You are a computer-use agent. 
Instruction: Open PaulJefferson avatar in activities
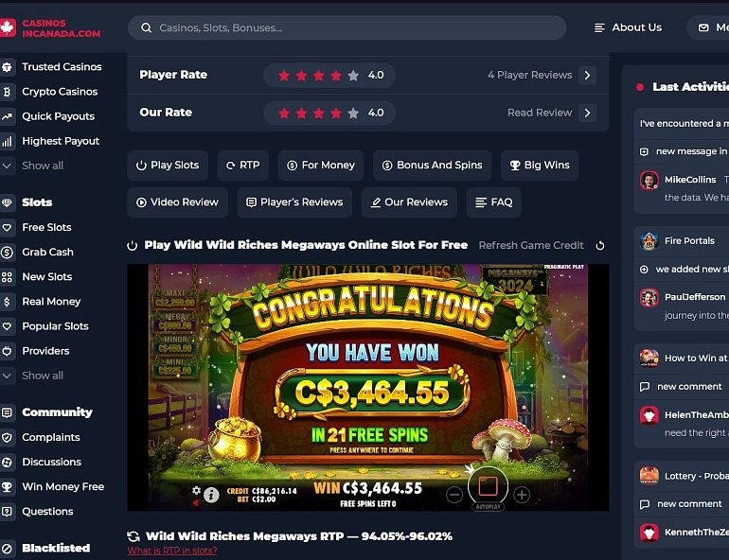tap(649, 298)
